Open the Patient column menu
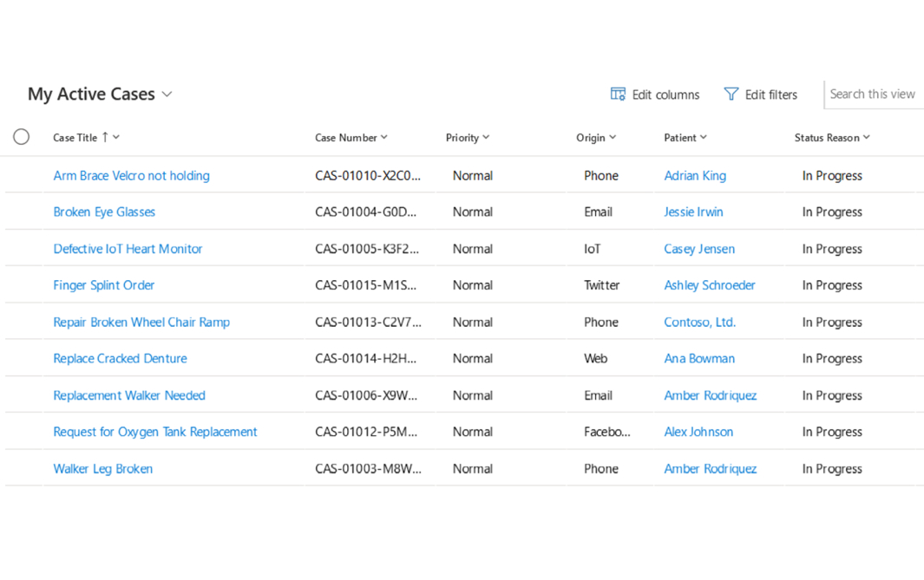This screenshot has height=580, width=924. point(704,138)
